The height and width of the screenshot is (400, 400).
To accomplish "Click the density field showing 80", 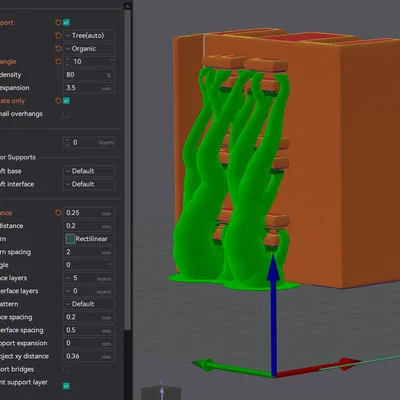I will [x=89, y=75].
